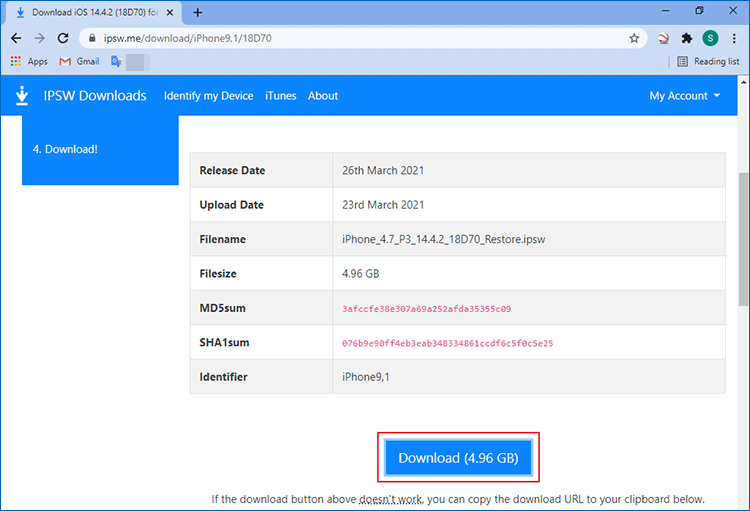The height and width of the screenshot is (511, 750).
Task: Click the Upload Date row label
Action: [232, 205]
